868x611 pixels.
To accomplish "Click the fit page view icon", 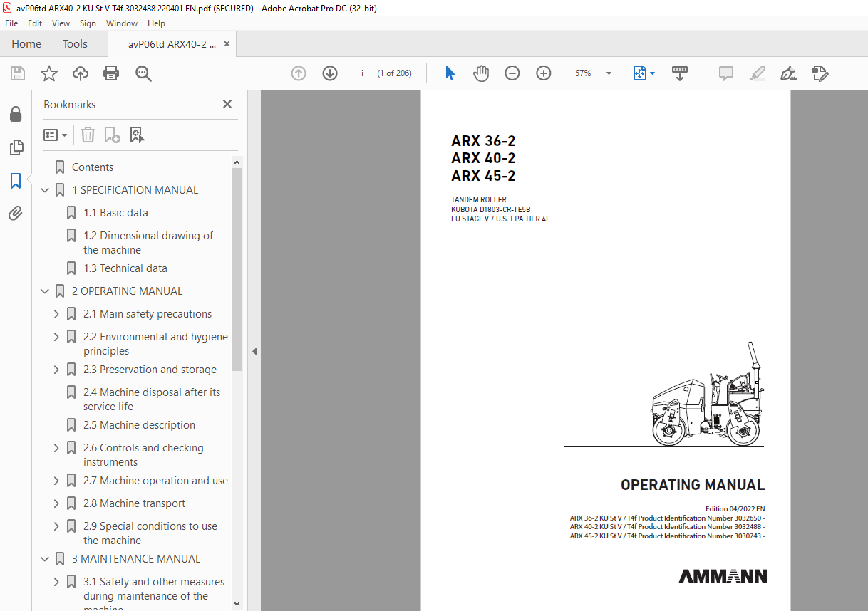I will click(x=639, y=73).
